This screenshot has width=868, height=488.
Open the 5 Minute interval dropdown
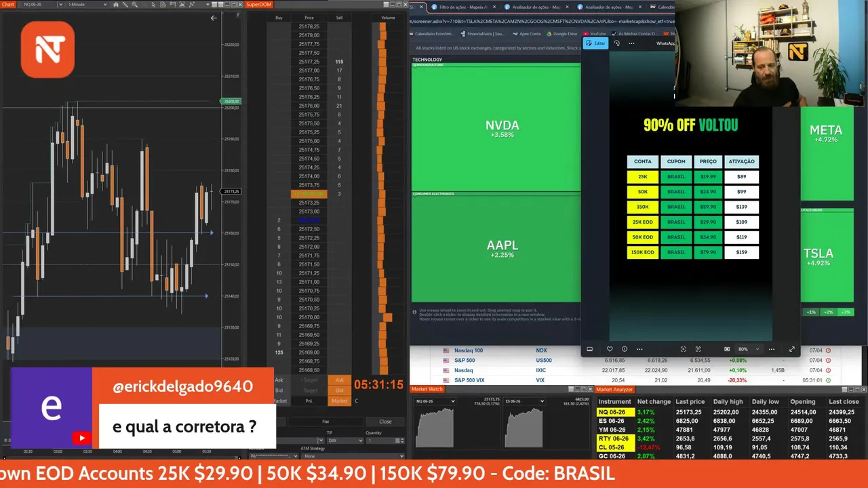87,4
